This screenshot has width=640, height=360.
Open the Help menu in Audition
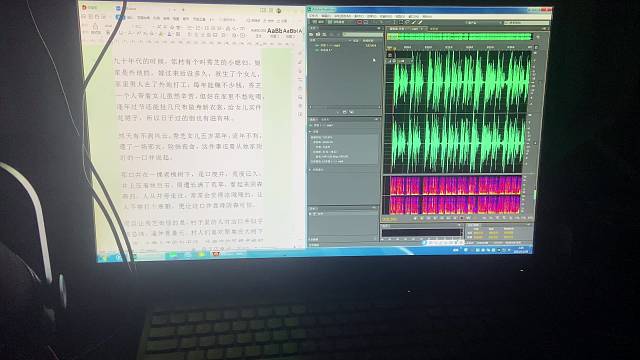tap(427, 16)
